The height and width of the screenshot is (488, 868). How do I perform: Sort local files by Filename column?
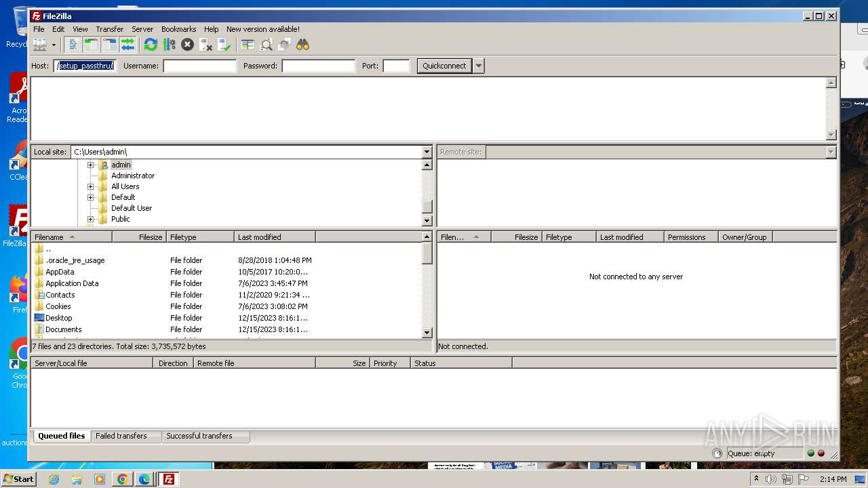[71, 237]
